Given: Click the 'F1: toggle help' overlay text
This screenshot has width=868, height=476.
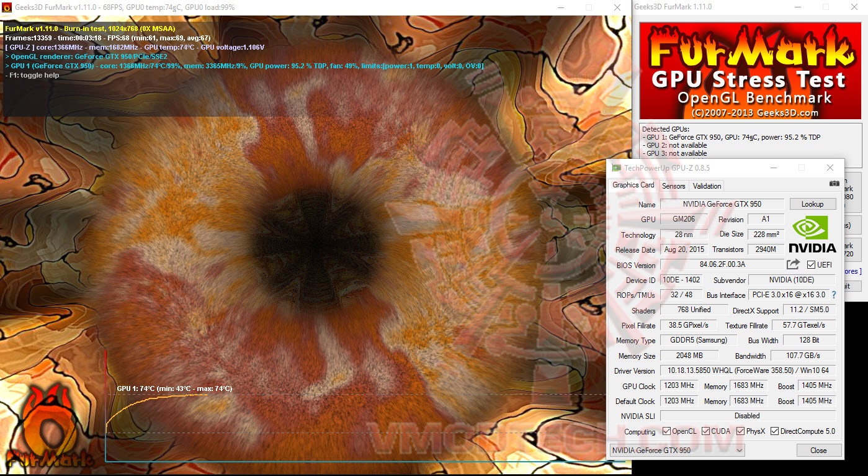Looking at the screenshot, I should tap(32, 75).
